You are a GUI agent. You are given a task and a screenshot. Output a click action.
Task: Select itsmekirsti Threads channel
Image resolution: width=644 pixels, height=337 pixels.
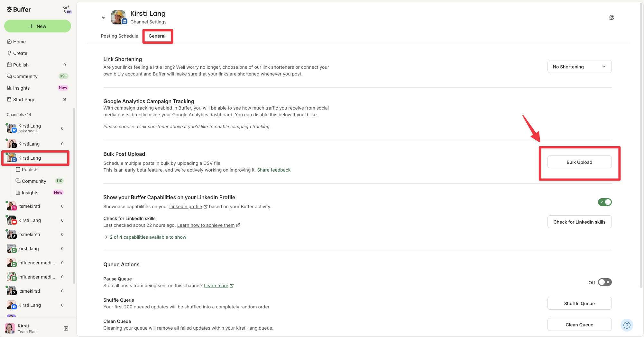(35, 291)
